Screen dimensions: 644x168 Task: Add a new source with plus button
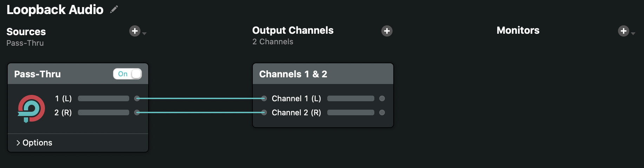pyautogui.click(x=134, y=31)
